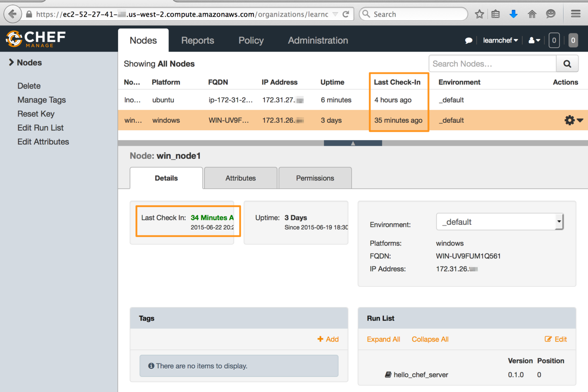The image size is (588, 392).
Task: Click Add to create a tag
Action: click(328, 339)
